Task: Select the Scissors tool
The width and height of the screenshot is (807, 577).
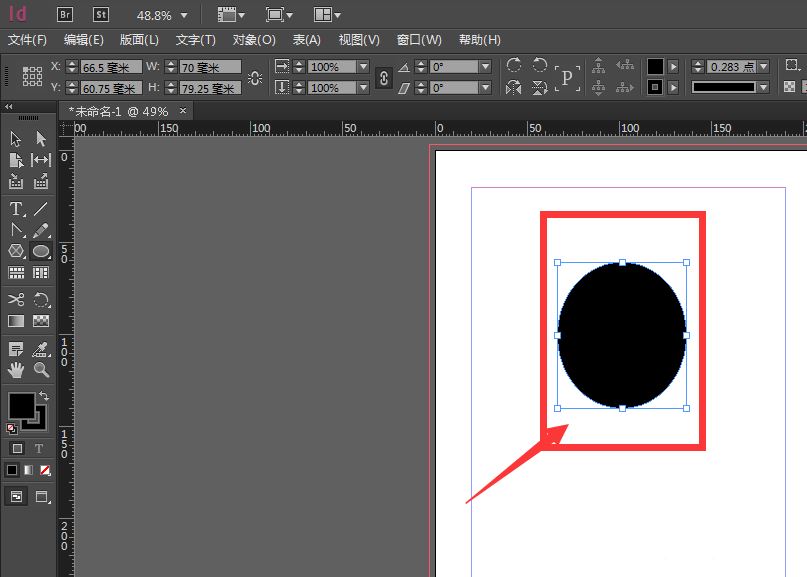Action: pyautogui.click(x=16, y=300)
